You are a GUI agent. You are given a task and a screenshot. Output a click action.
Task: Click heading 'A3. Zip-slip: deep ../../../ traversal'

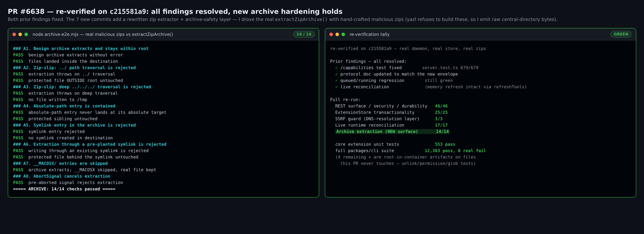(82, 87)
